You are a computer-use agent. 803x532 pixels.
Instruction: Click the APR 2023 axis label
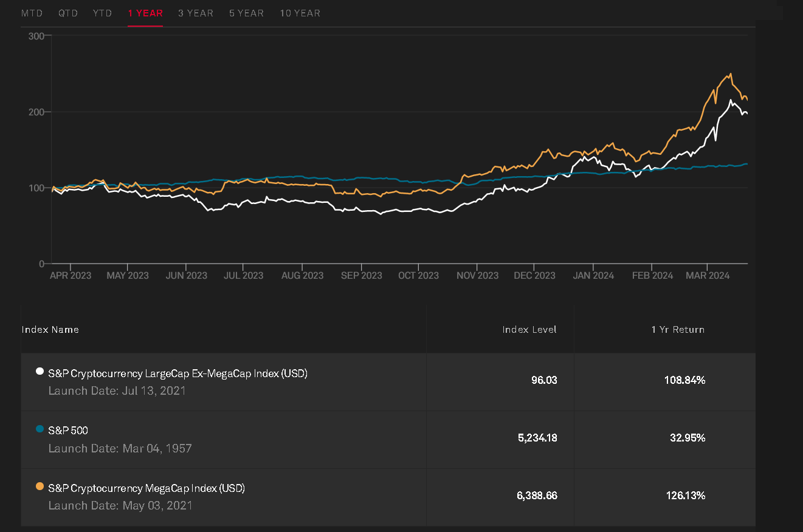click(x=71, y=276)
